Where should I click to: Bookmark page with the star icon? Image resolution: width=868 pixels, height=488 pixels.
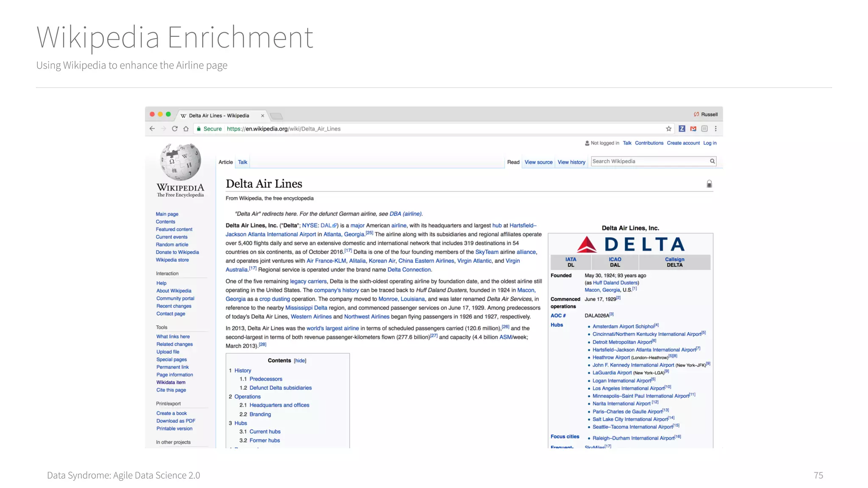tap(669, 129)
